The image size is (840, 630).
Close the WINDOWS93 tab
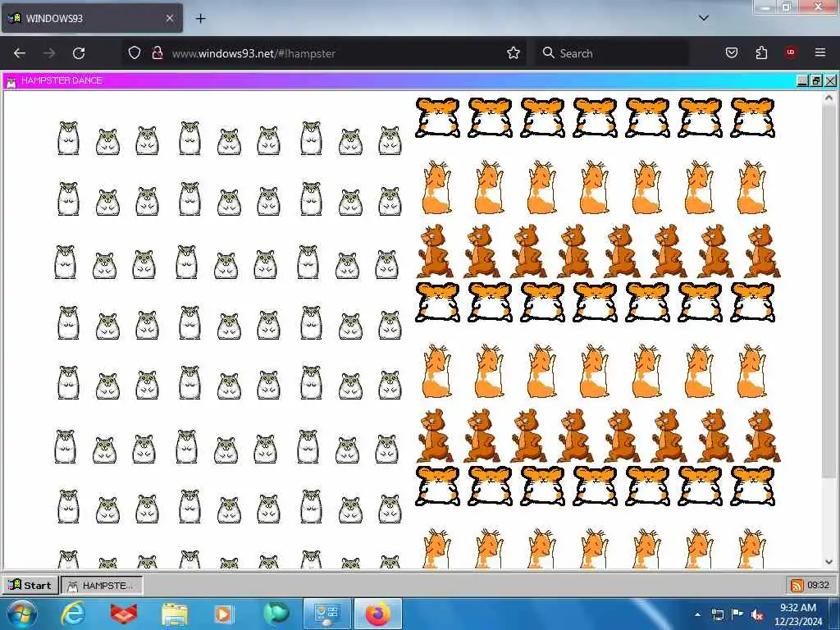coord(169,18)
